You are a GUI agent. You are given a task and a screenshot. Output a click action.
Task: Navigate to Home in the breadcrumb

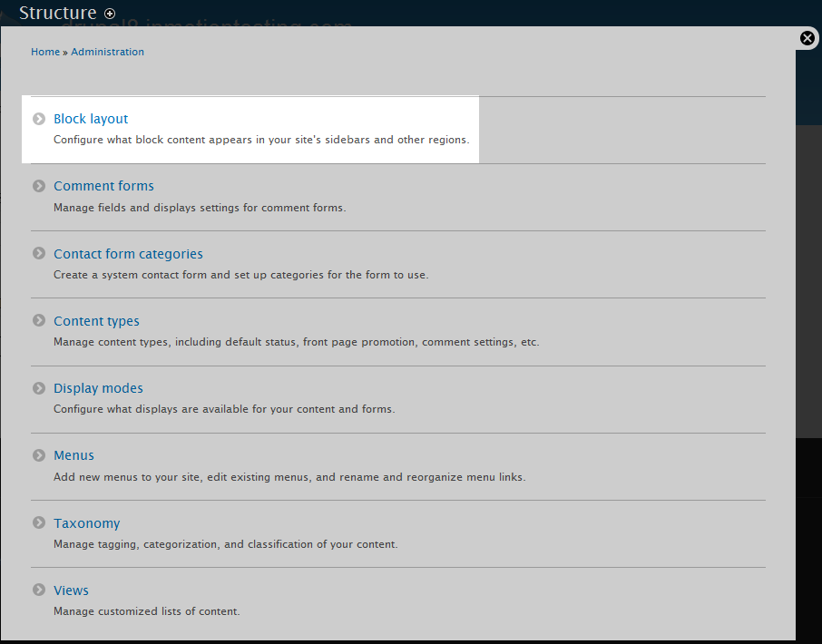click(x=45, y=52)
